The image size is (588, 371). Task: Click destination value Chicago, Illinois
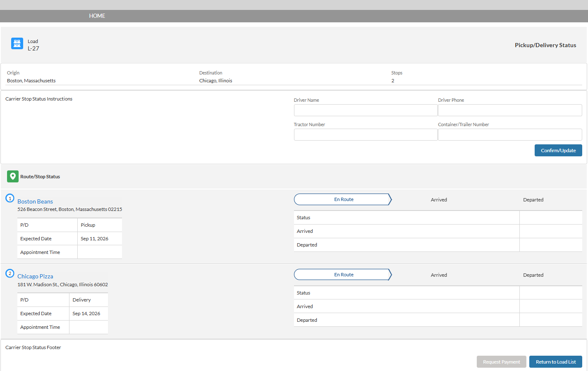click(215, 81)
